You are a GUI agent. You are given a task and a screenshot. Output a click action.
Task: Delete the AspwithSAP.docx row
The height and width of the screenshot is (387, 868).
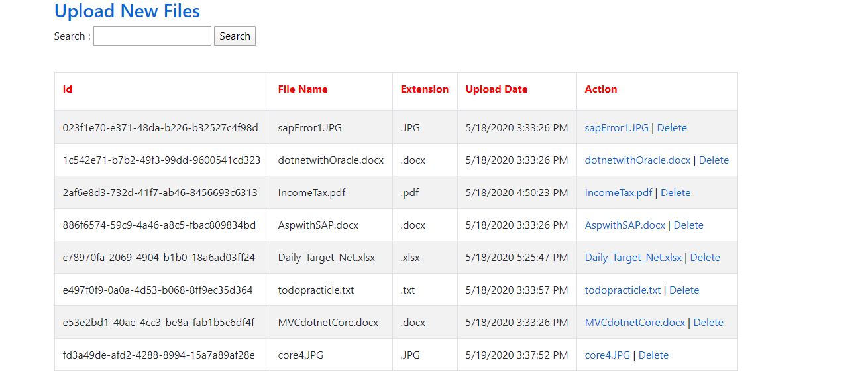[688, 225]
